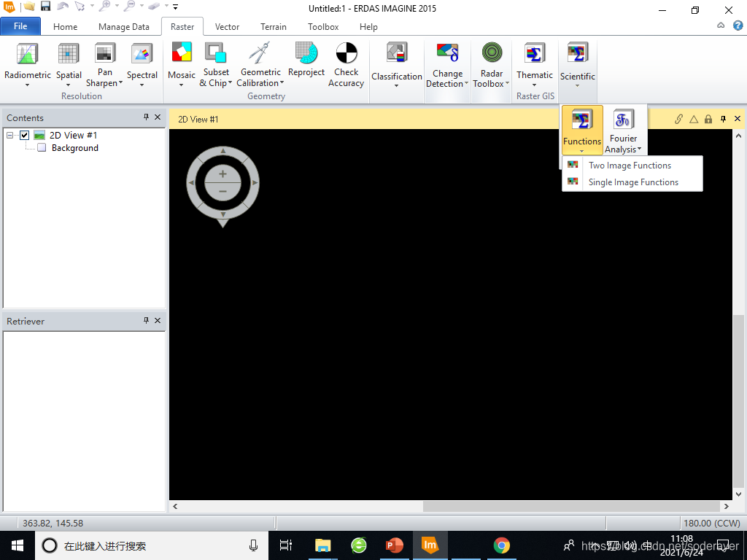Zoom out with the minus navigation control

[x=222, y=191]
